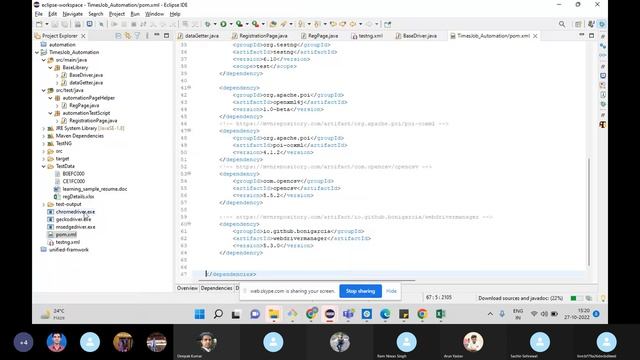Collapse the TimesJob_Automation project node
This screenshot has height=360, width=640.
pos(37,52)
